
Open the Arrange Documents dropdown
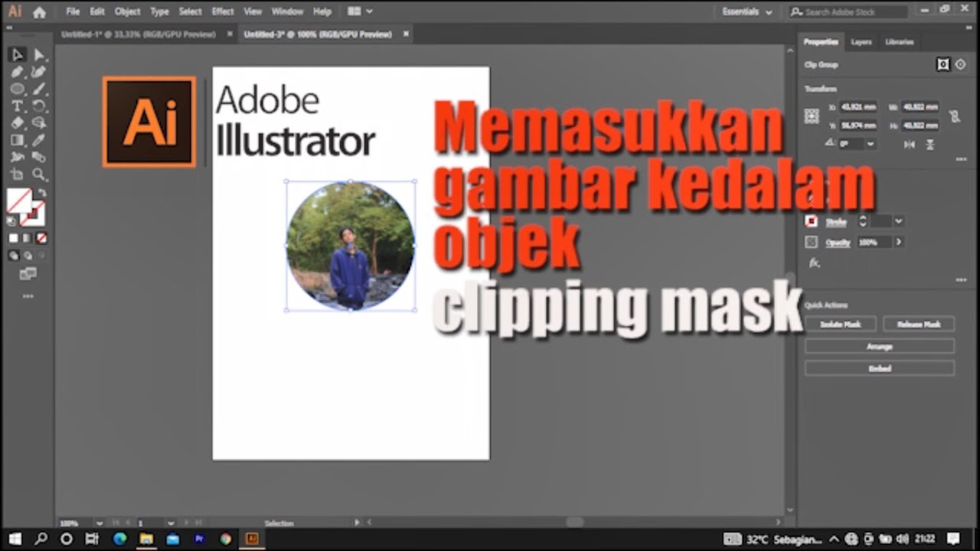[360, 11]
